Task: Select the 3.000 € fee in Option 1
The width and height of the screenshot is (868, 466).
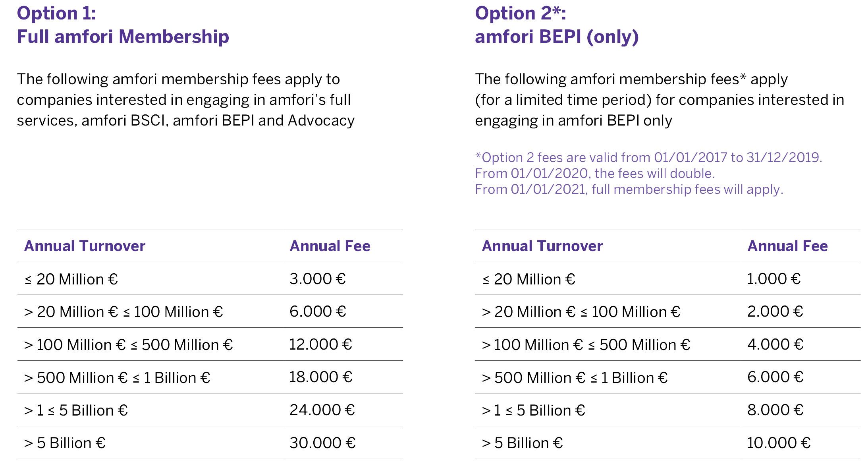Action: pyautogui.click(x=318, y=279)
